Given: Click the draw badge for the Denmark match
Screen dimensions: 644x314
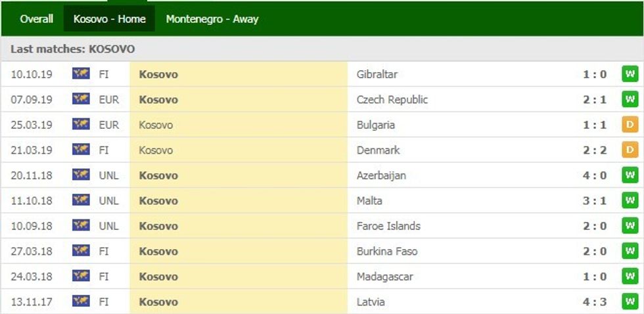Looking at the screenshot, I should point(630,150).
